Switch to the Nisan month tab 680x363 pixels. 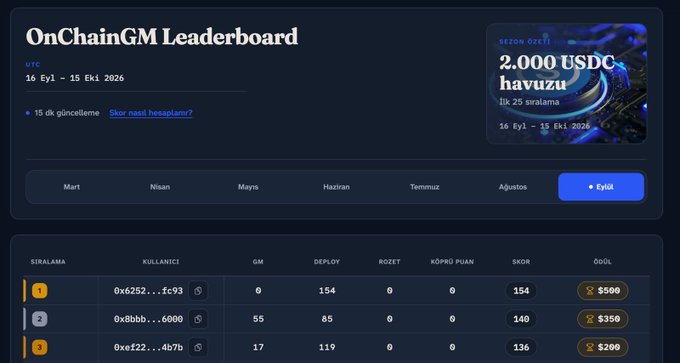click(x=160, y=187)
